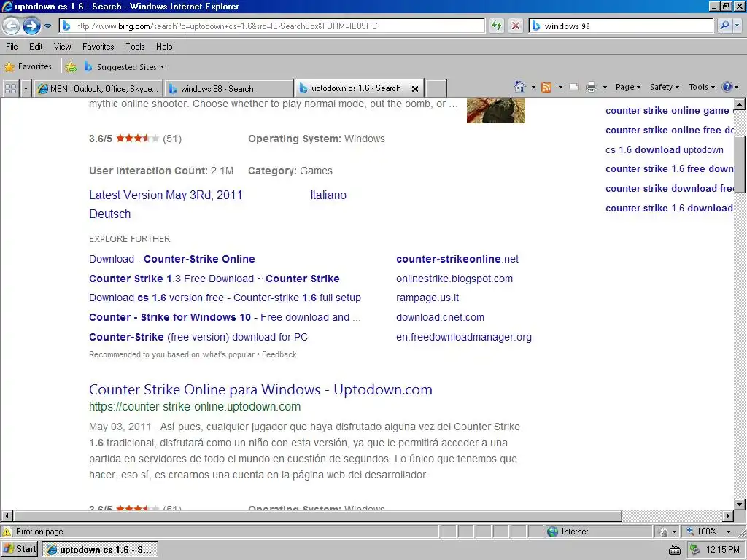Open counter-strike-online.uptodown.com green URL
This screenshot has height=560, width=747.
(x=195, y=407)
